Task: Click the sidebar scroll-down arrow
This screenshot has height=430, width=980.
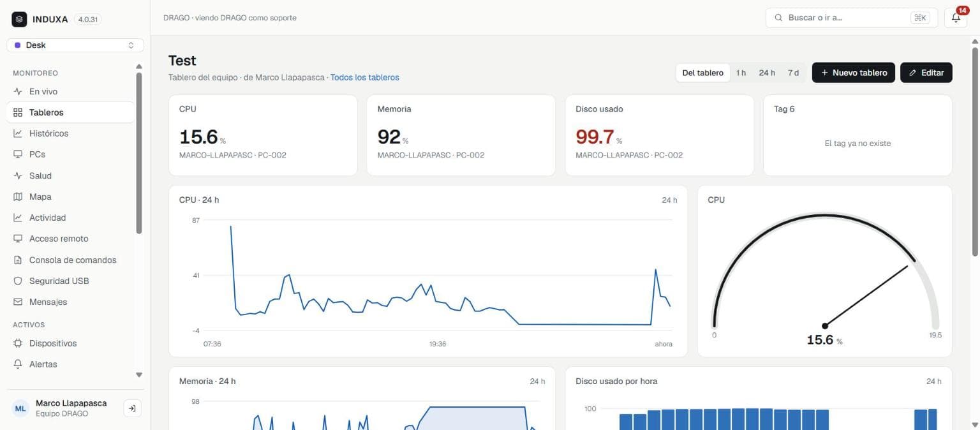Action: 139,375
